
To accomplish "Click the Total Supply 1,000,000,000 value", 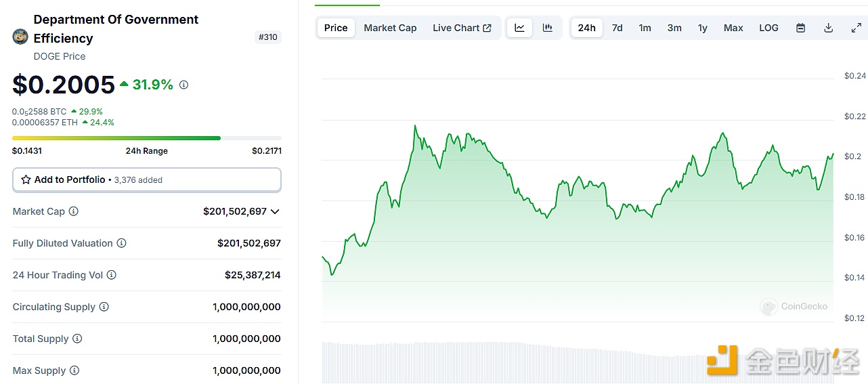I will [x=246, y=339].
